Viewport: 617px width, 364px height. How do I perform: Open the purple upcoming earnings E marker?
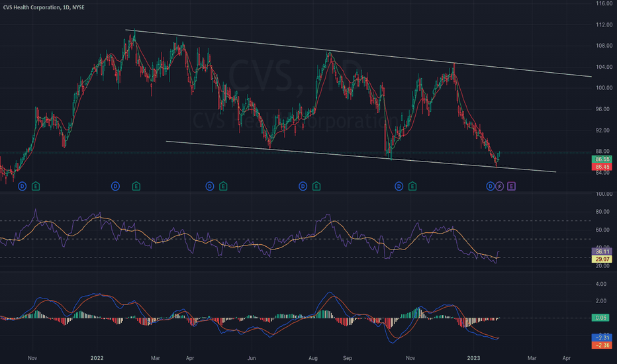(x=511, y=186)
